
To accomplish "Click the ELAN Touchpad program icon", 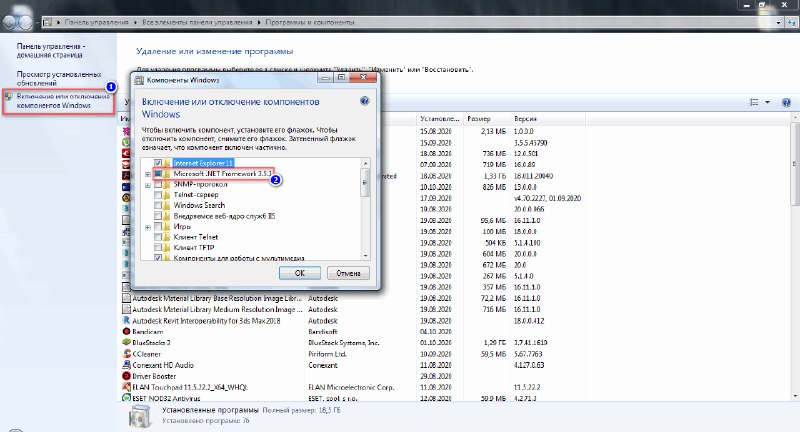I will click(x=127, y=387).
